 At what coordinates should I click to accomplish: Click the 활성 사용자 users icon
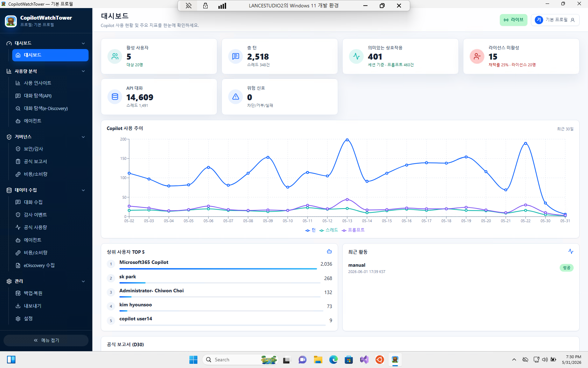(x=115, y=56)
